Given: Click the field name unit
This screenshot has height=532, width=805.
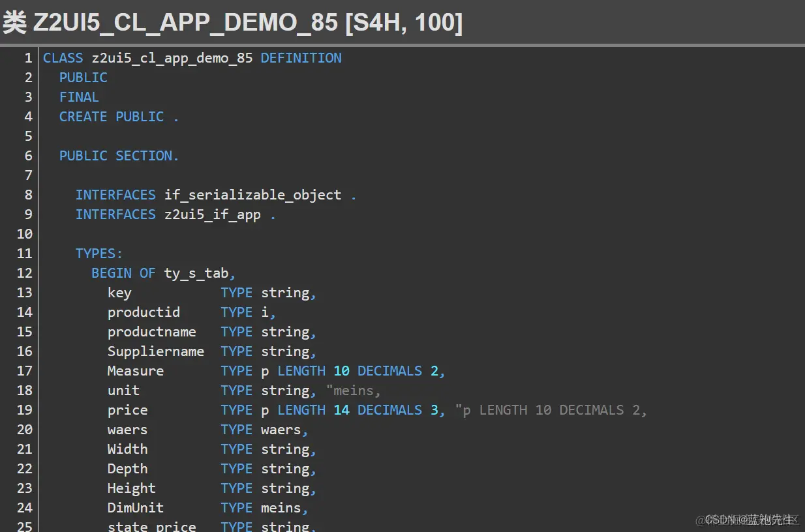Looking at the screenshot, I should [x=123, y=391].
